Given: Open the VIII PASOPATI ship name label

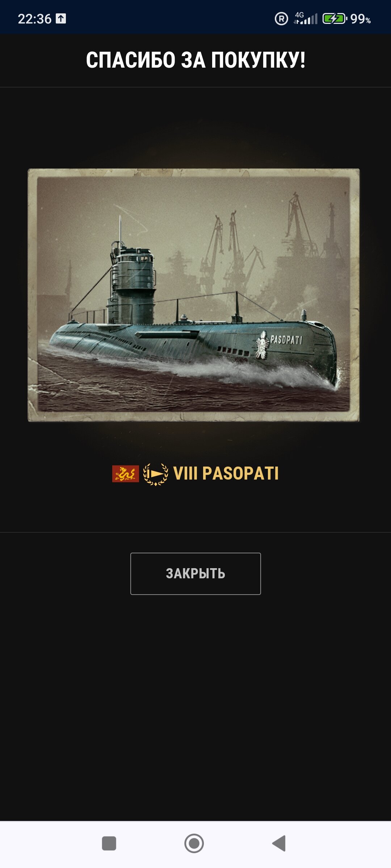Looking at the screenshot, I should coord(226,473).
